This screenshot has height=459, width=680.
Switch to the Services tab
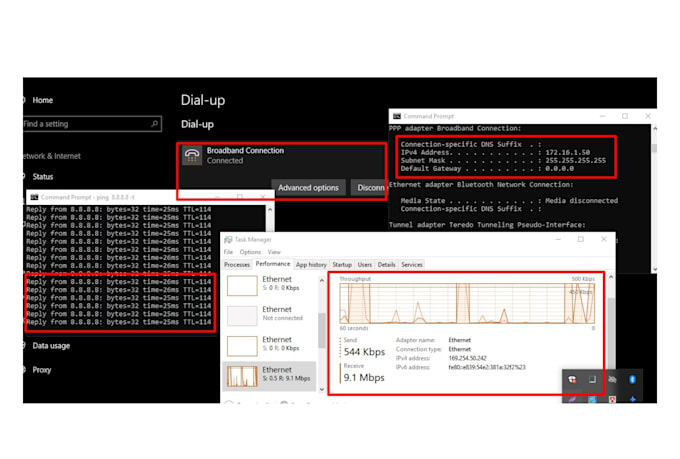[x=412, y=265]
